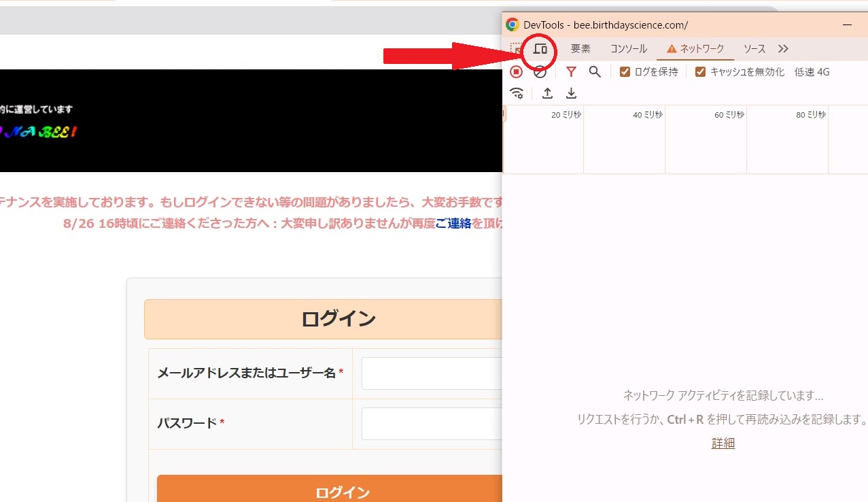Switch to the 要素 tab

(x=580, y=48)
